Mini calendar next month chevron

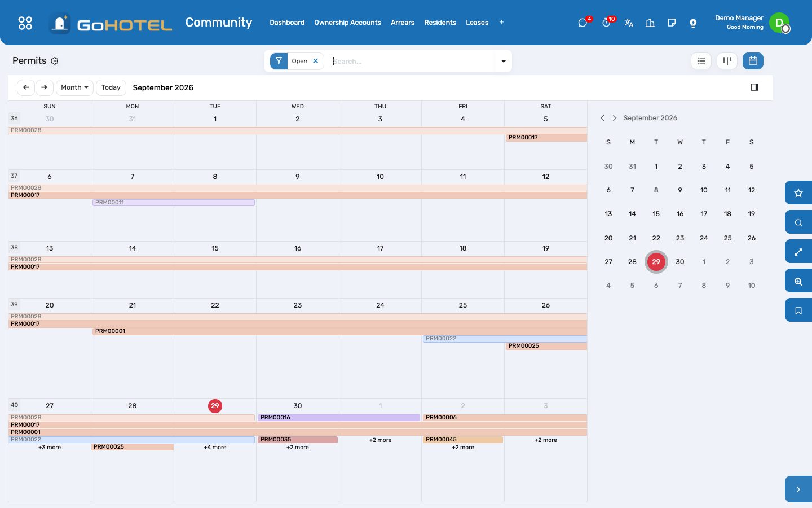point(615,118)
